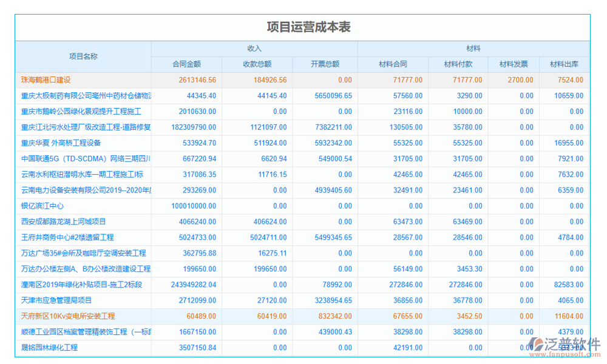The image size is (607, 364).
Task: Click the 材料 group header
Action: click(x=473, y=49)
